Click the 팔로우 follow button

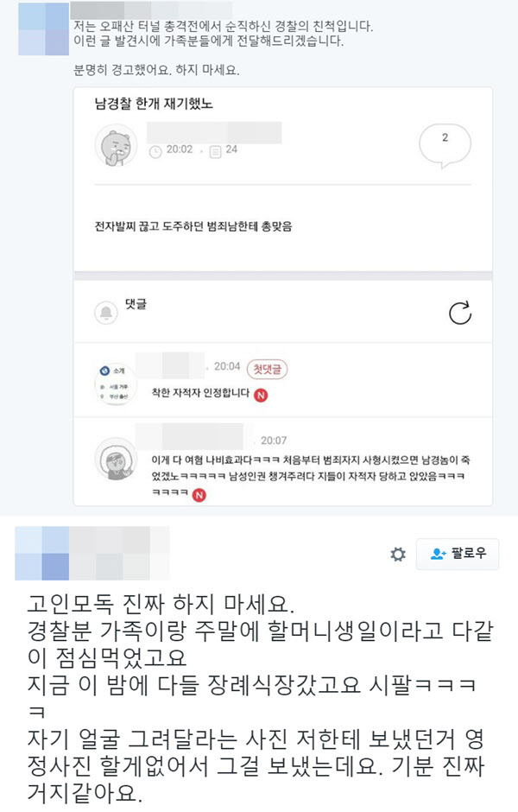click(458, 554)
